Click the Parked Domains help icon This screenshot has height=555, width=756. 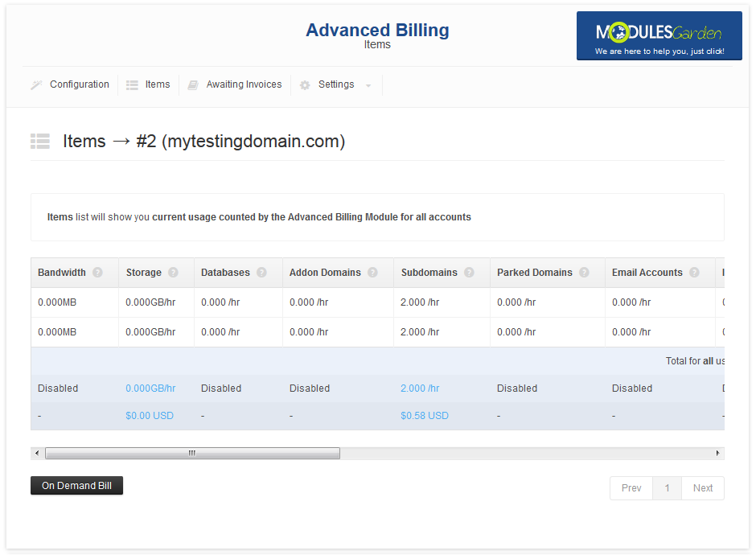click(584, 273)
